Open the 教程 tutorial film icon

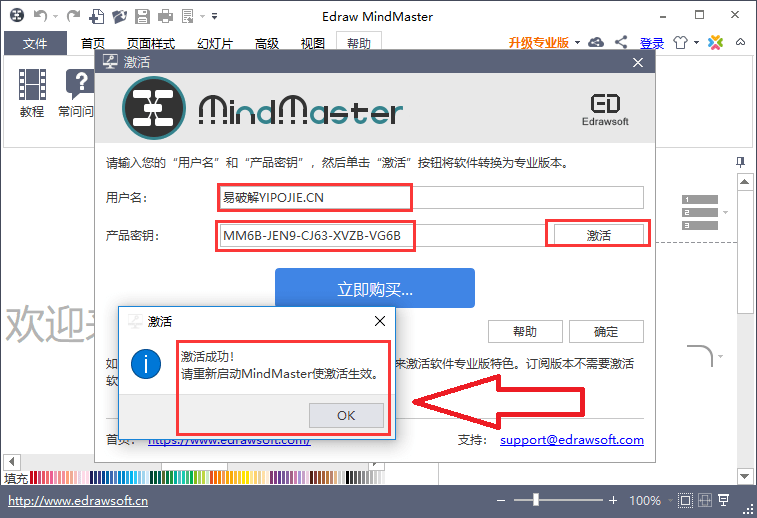[x=32, y=84]
